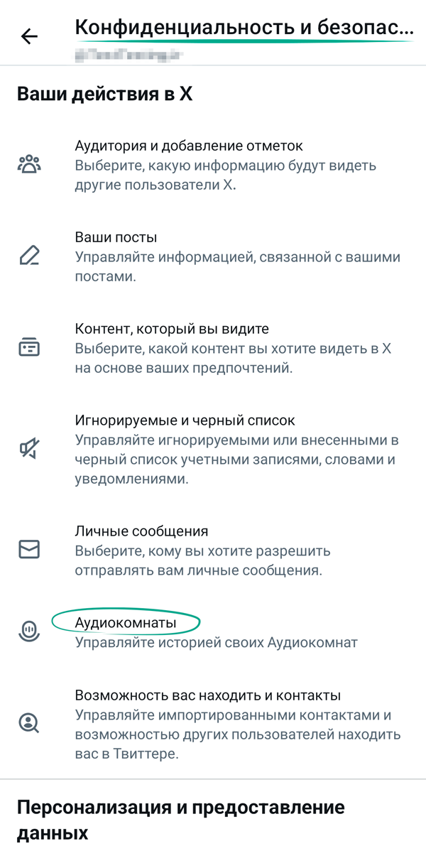Click the envelope direct messages icon
The width and height of the screenshot is (426, 868).
coord(29,550)
